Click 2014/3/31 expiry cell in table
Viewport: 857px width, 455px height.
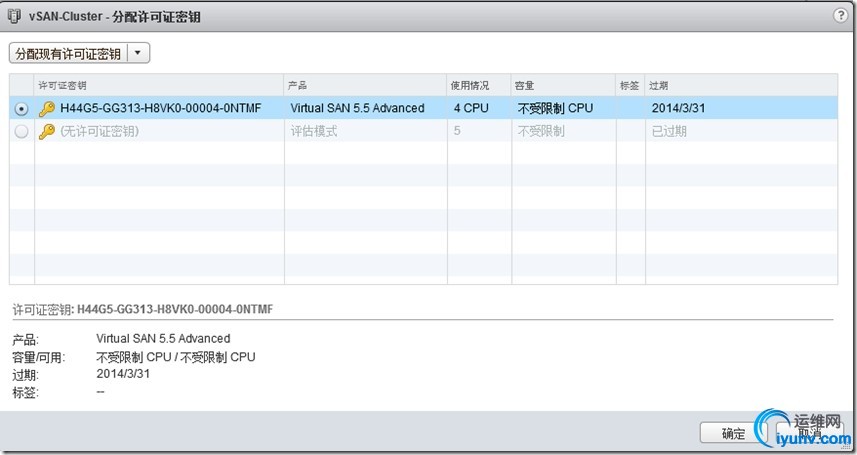click(678, 108)
